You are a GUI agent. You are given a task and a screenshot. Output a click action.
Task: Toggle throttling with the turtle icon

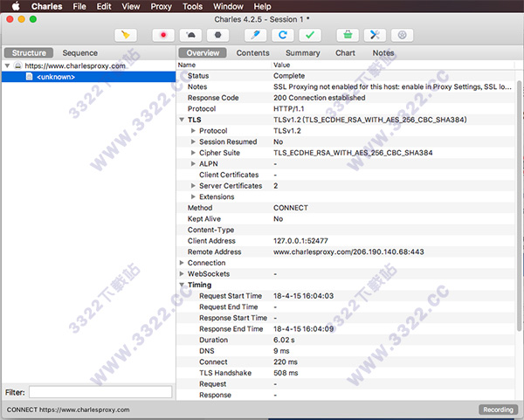click(190, 35)
